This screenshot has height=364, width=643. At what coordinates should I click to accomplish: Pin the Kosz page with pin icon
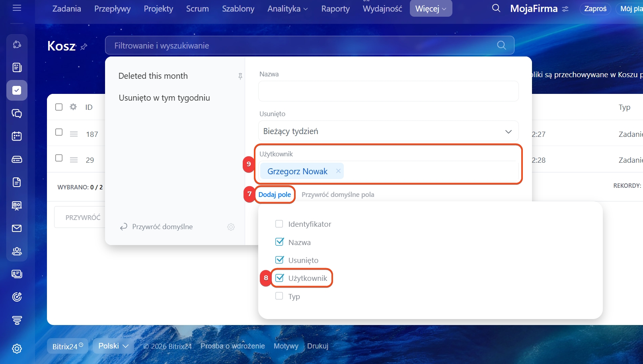(x=84, y=47)
